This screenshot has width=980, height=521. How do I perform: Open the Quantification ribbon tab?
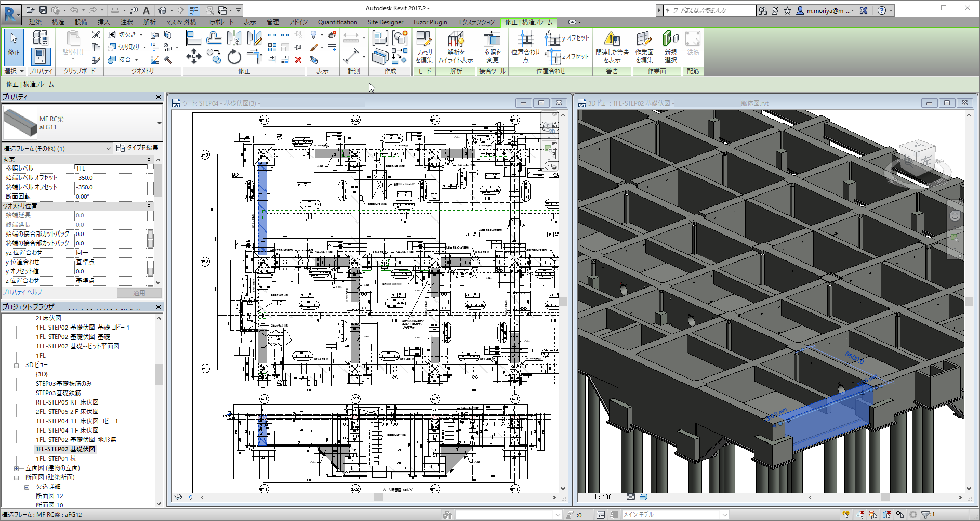click(338, 22)
